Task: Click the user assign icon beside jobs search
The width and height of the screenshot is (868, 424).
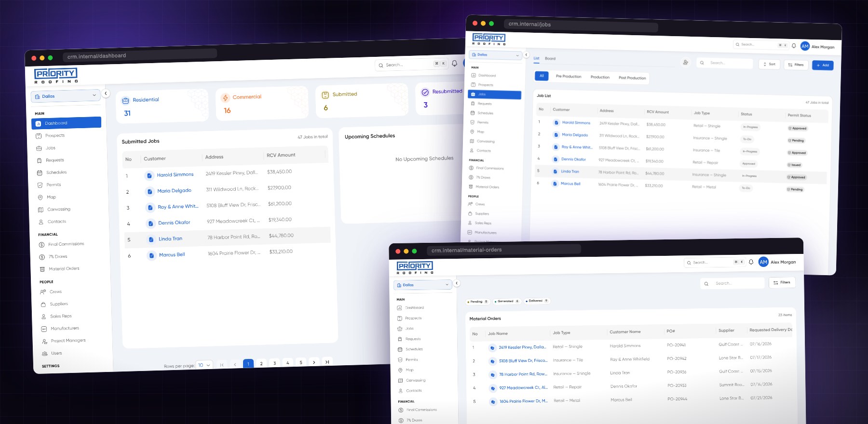Action: click(x=685, y=62)
